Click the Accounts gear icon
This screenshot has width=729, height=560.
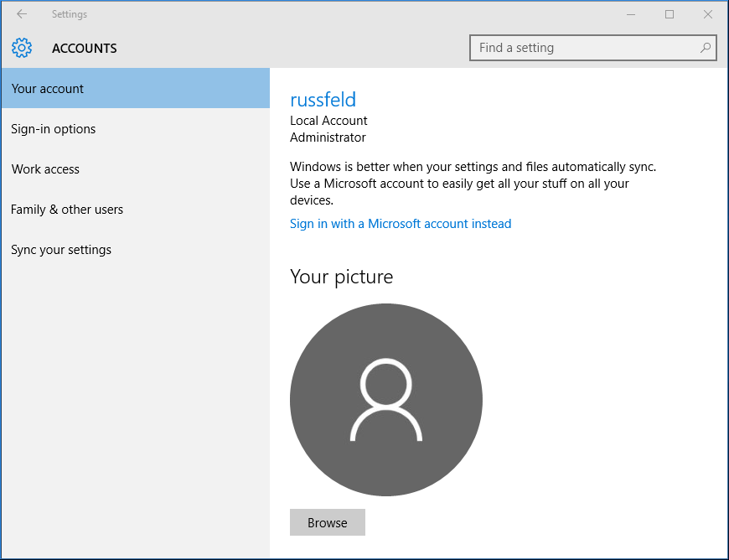point(22,48)
